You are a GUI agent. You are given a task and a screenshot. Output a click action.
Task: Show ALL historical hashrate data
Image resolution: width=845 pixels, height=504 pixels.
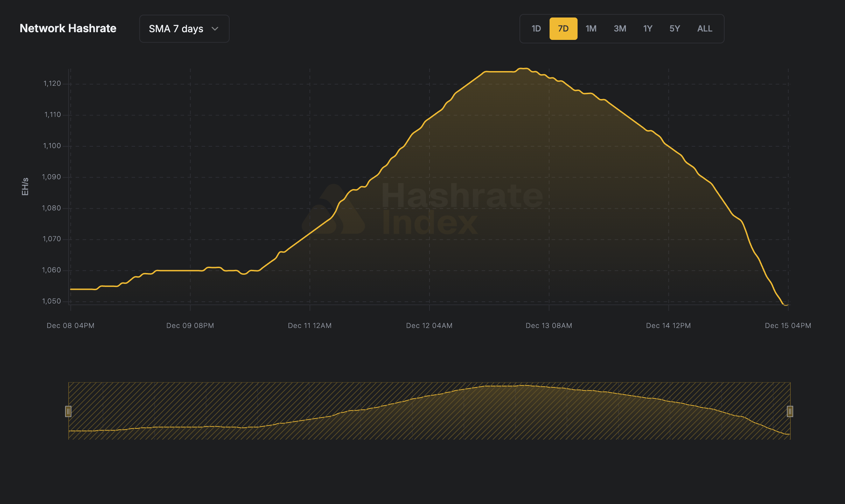[704, 28]
